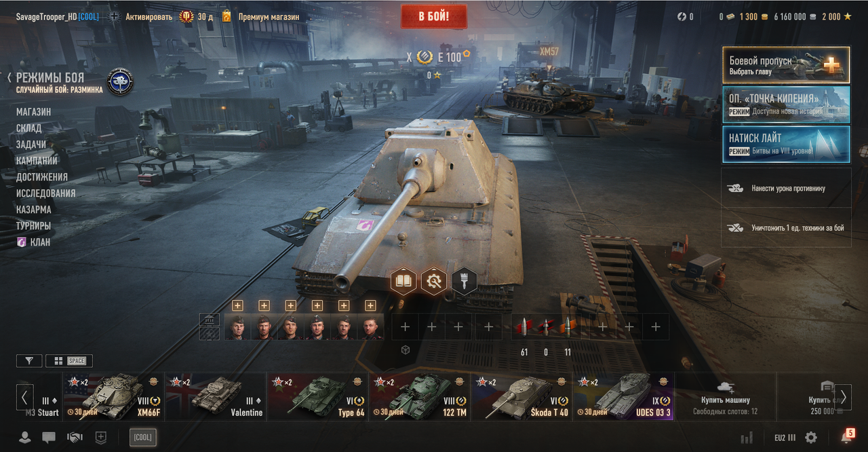This screenshot has height=452, width=868.
Task: Toggle the [COOL] clan channel button
Action: (142, 438)
